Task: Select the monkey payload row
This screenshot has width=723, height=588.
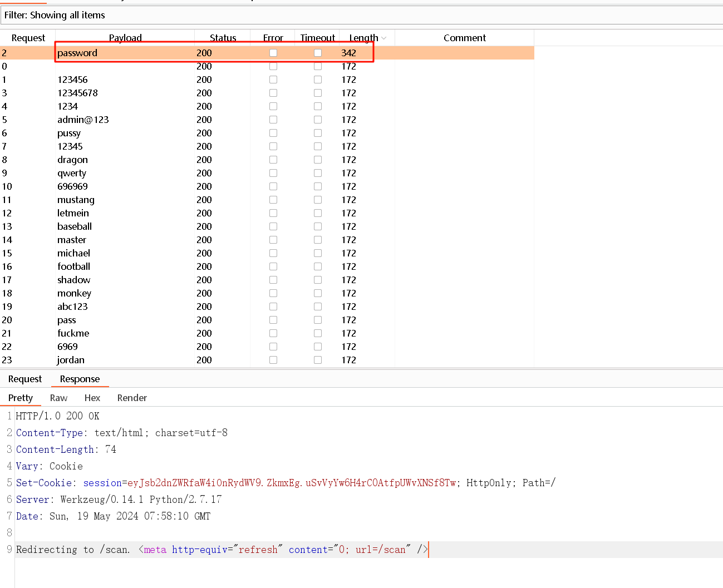Action: (267, 293)
